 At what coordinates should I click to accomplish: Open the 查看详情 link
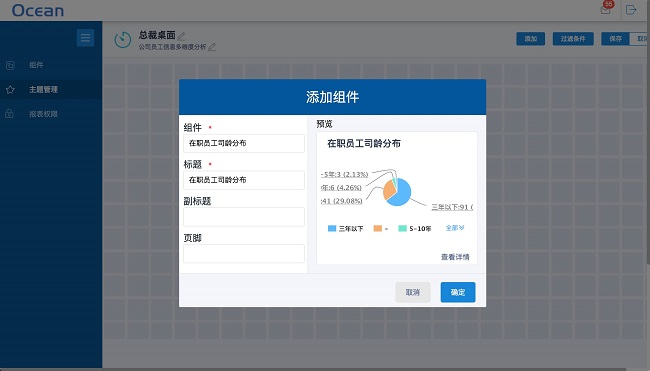tap(455, 257)
